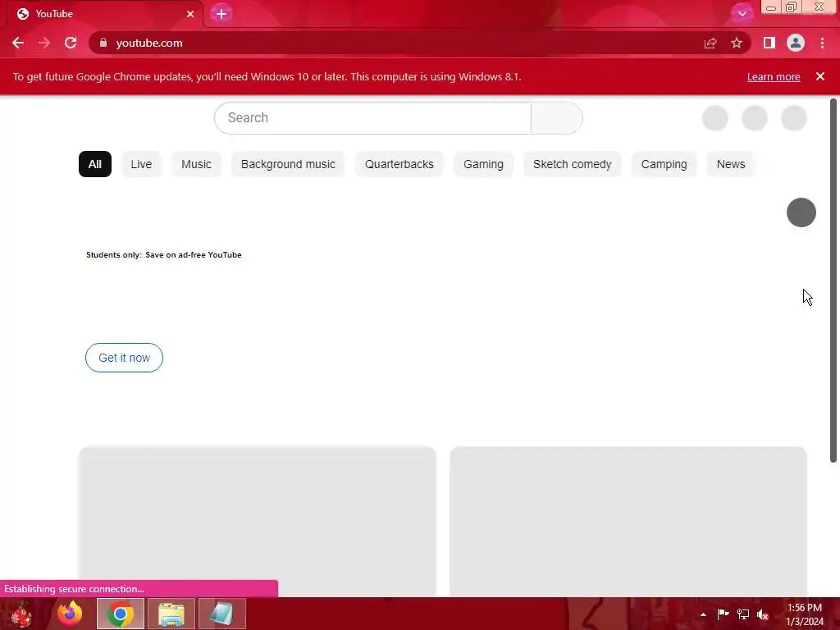
Task: Dismiss the Chrome update notification bar
Action: 820,76
